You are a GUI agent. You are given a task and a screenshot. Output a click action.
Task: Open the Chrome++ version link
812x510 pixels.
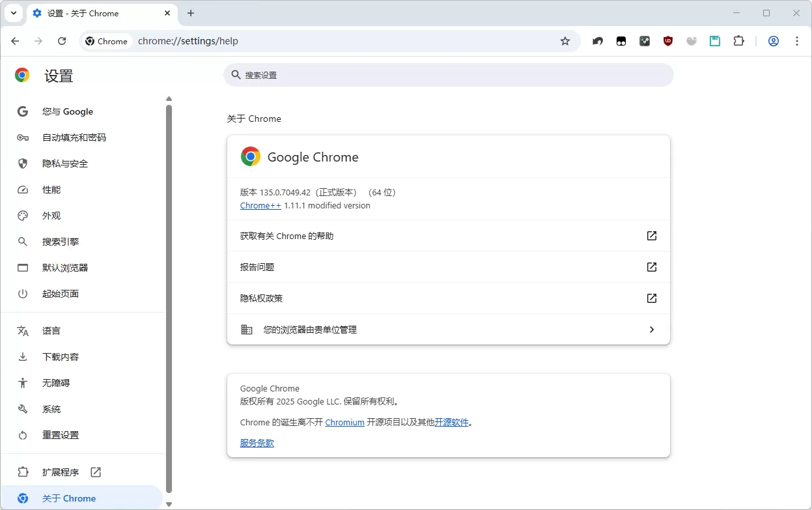260,205
